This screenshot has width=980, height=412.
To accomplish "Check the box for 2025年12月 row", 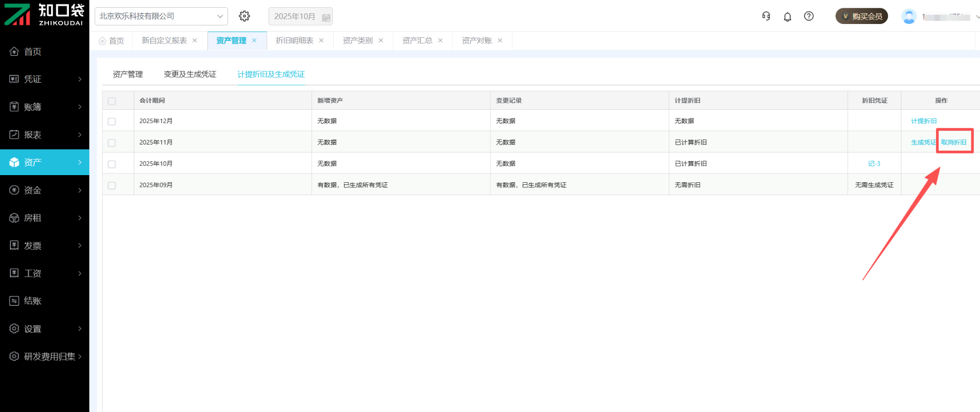I will [x=112, y=122].
